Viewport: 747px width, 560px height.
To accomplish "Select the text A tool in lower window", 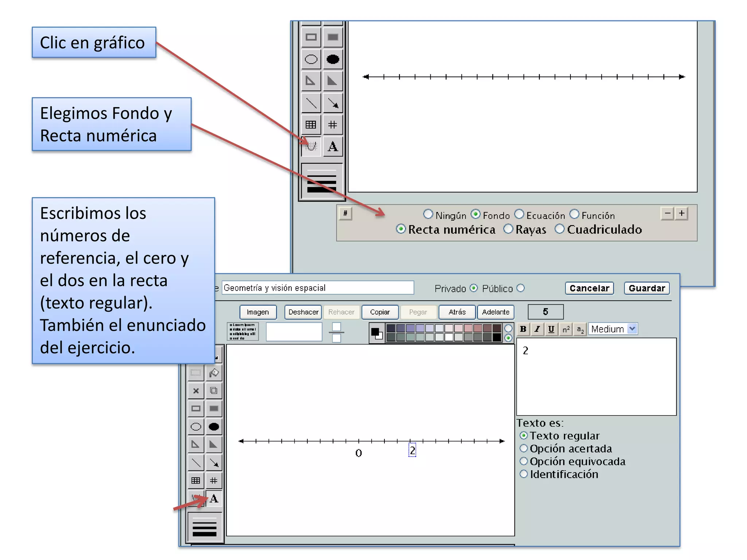I will (x=214, y=498).
